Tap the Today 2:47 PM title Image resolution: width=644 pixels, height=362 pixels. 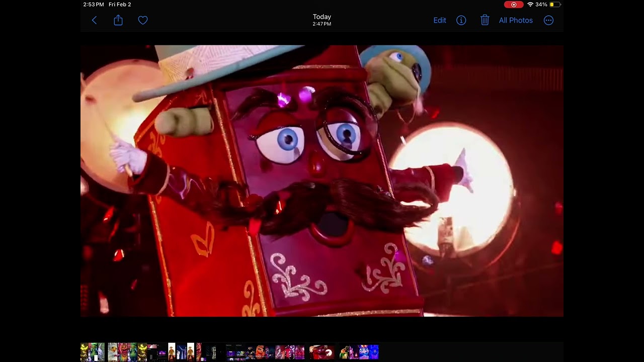[321, 20]
